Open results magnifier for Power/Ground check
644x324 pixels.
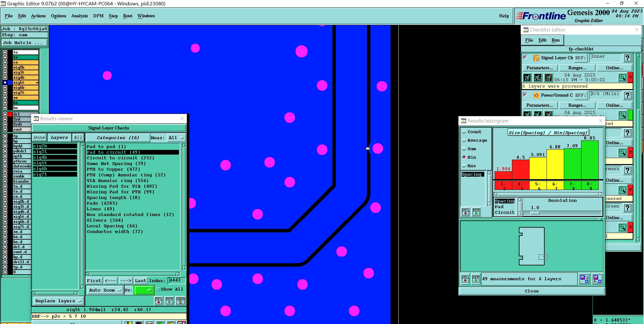pos(622,115)
